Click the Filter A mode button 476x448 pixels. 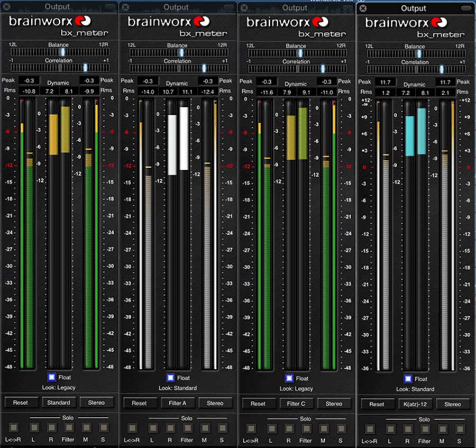(177, 403)
